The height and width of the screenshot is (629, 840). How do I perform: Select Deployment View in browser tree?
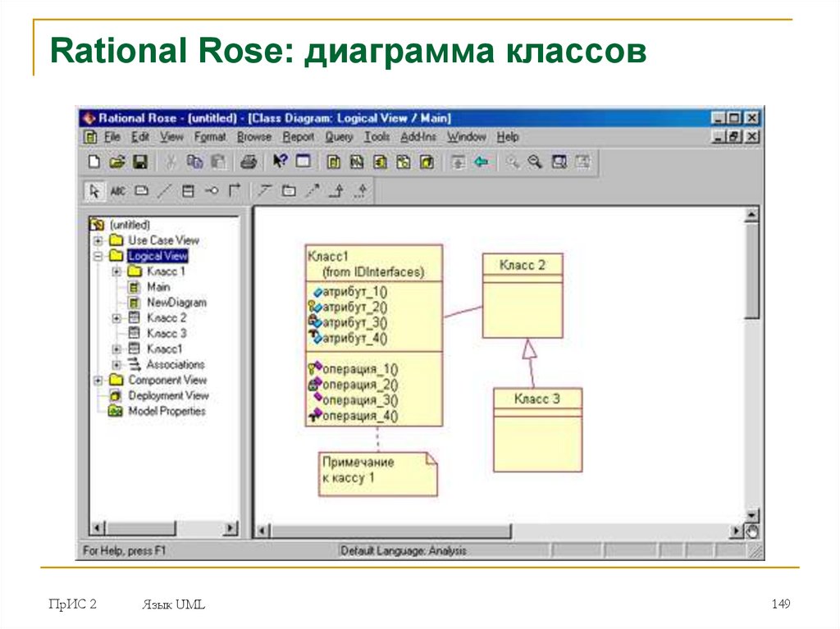[x=168, y=396]
